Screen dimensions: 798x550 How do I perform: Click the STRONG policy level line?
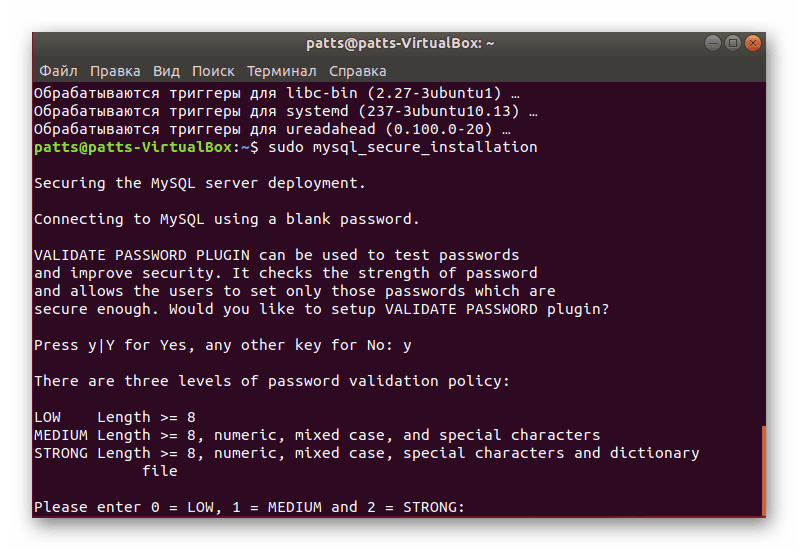[366, 453]
